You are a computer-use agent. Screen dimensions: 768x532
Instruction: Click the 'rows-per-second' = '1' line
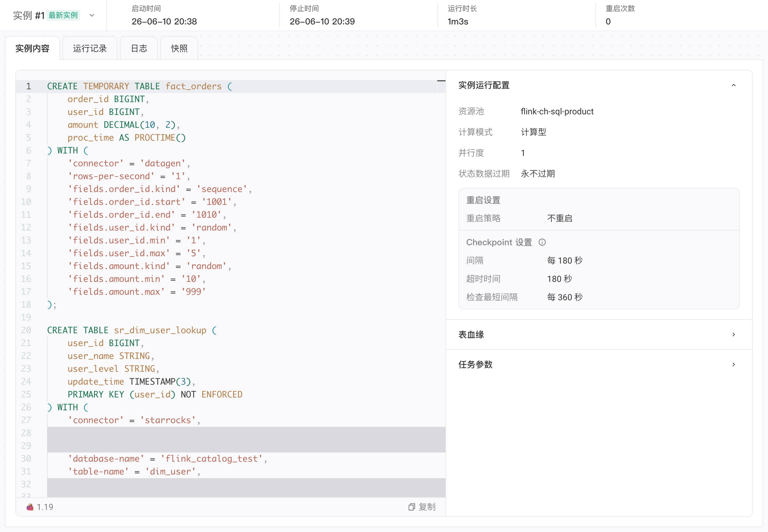[129, 176]
